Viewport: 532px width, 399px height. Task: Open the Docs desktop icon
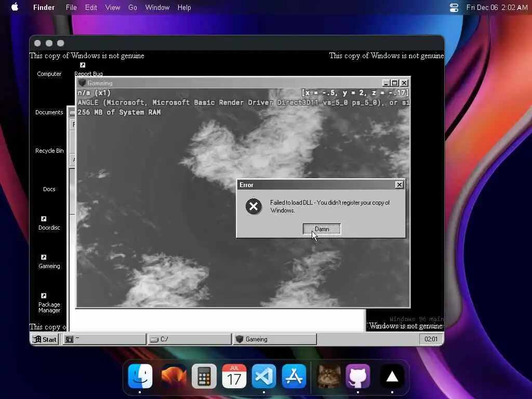49,189
